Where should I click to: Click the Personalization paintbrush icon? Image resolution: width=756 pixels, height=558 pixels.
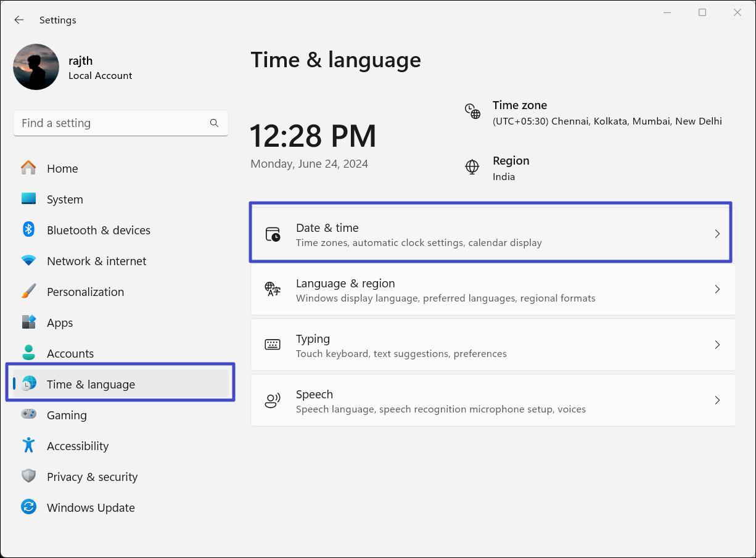(28, 292)
